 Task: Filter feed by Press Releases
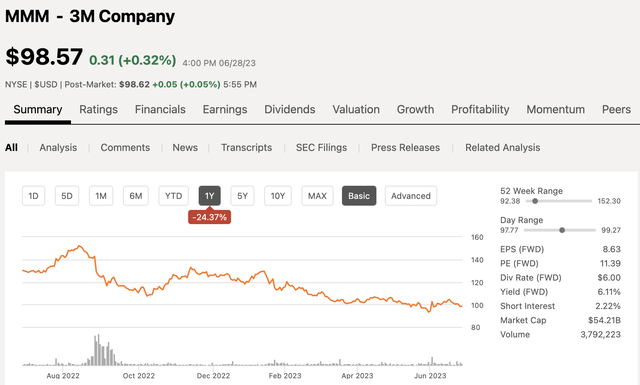(x=405, y=147)
